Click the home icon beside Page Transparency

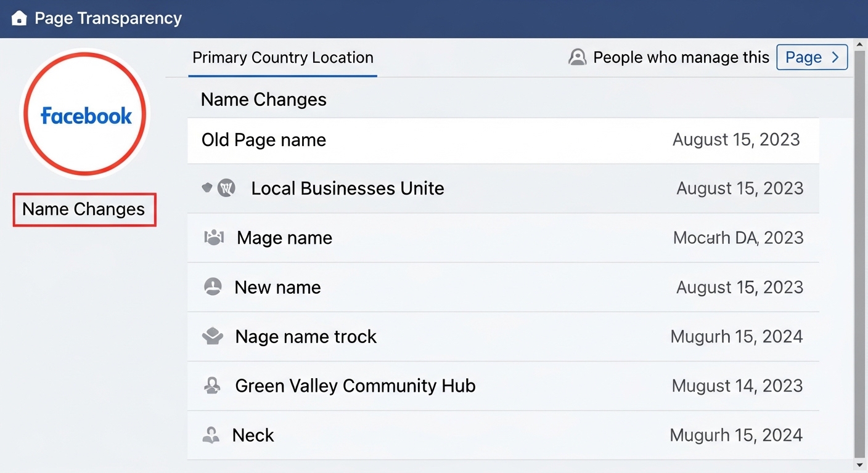(19, 18)
